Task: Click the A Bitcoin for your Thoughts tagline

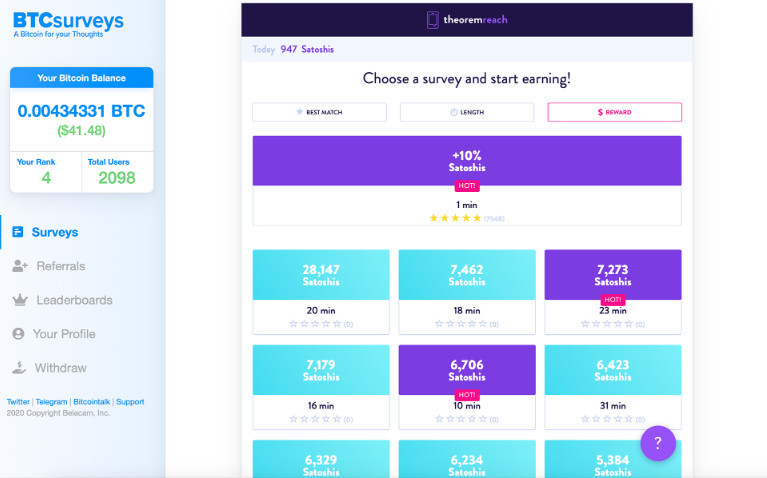Action: coord(58,34)
